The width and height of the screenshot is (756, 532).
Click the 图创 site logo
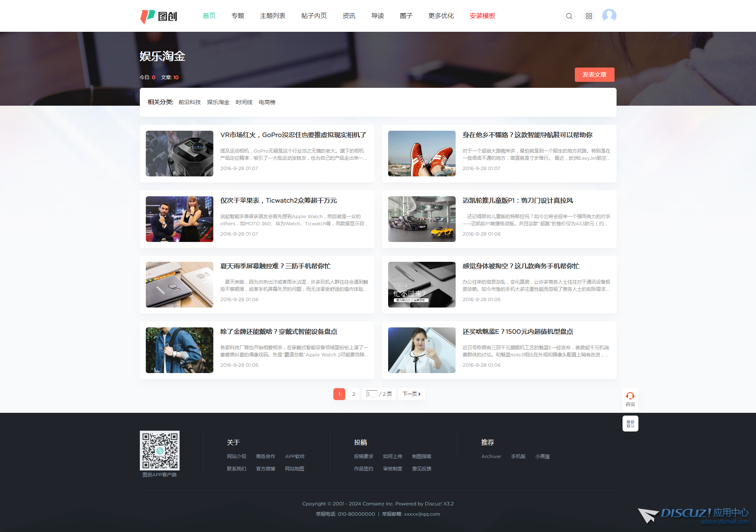159,16
